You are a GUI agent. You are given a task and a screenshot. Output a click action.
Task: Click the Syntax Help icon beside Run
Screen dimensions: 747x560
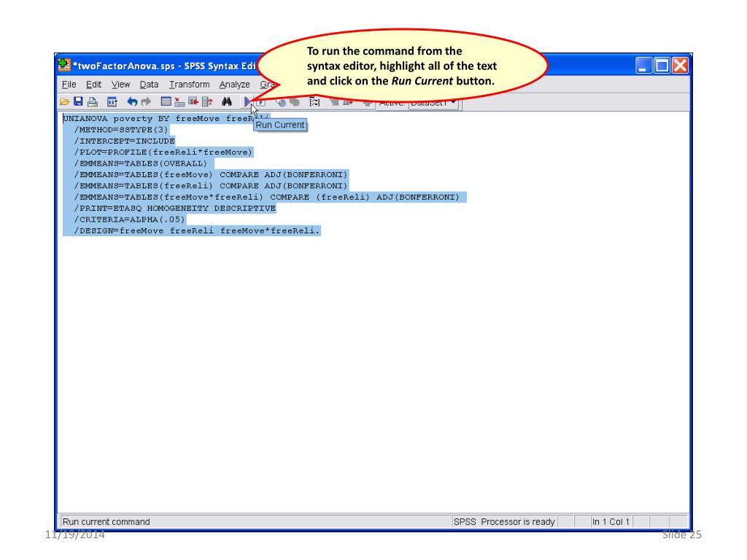[x=261, y=102]
